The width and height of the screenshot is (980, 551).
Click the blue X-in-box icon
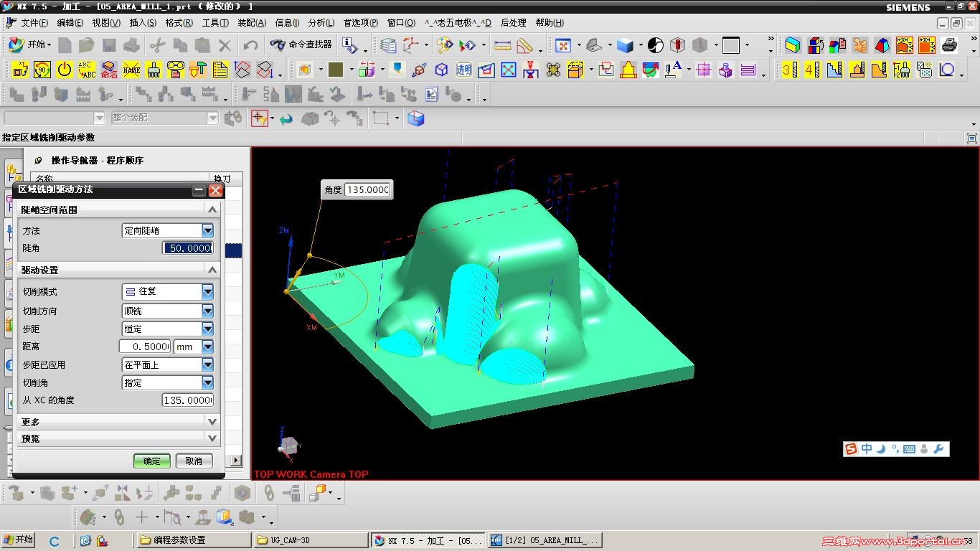[509, 70]
